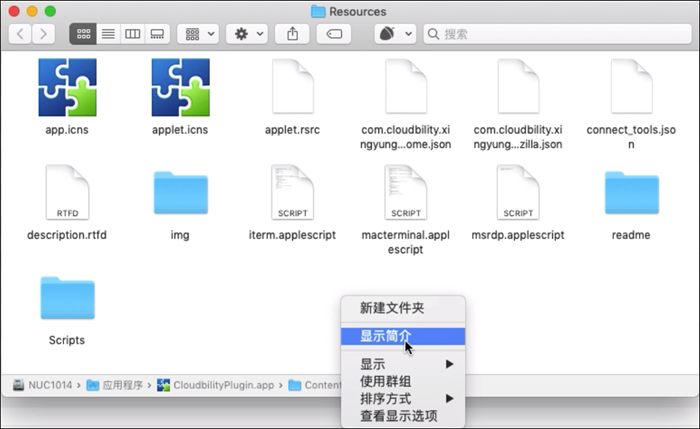Switch to column view mode
The width and height of the screenshot is (700, 429).
[x=132, y=34]
